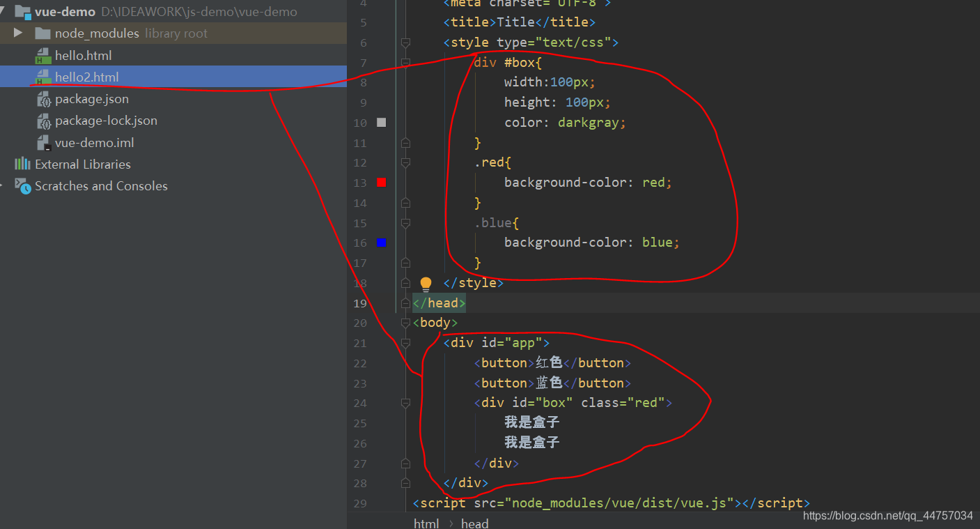Click line number 19 in the gutter
Image resolution: width=980 pixels, height=529 pixels.
click(359, 303)
